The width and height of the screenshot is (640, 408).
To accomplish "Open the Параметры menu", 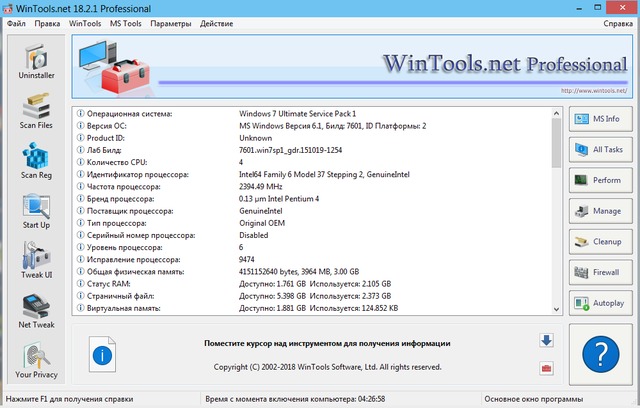I will point(170,22).
